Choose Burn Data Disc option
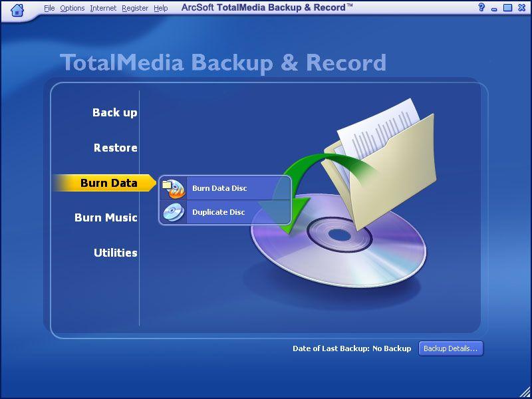The height and width of the screenshot is (399, 532). 225,188
